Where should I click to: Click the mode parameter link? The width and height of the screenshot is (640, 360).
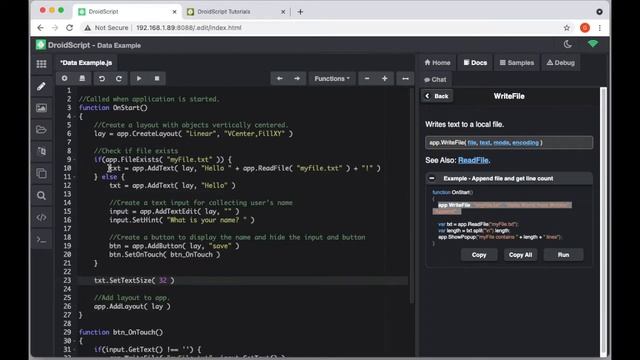pos(501,142)
